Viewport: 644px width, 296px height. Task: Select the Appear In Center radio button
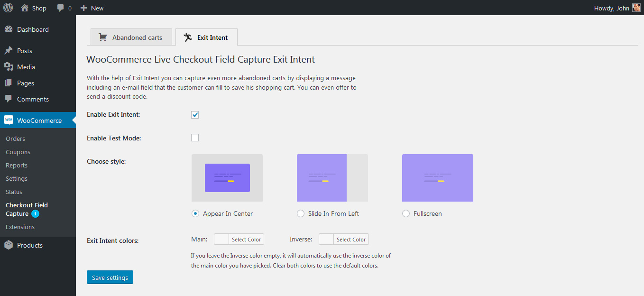[x=195, y=213]
